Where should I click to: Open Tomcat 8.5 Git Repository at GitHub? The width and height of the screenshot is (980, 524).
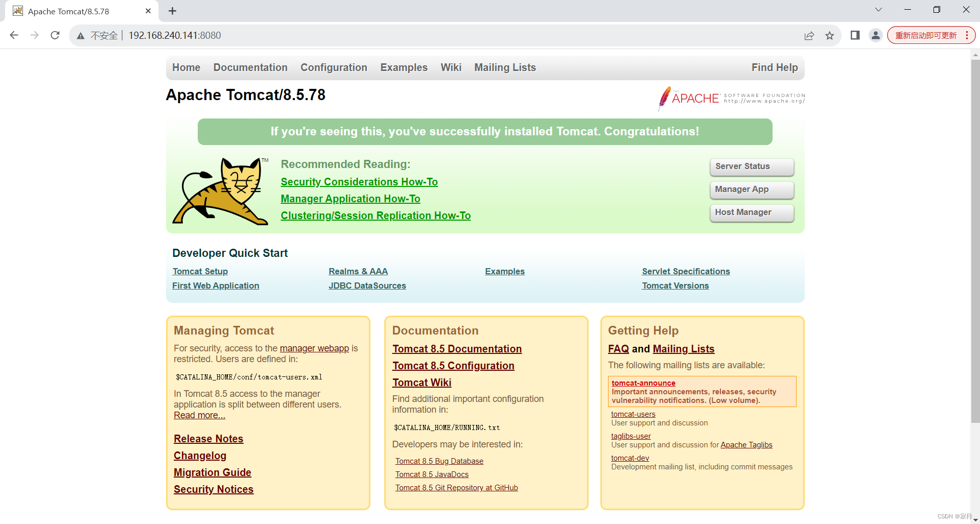click(456, 488)
